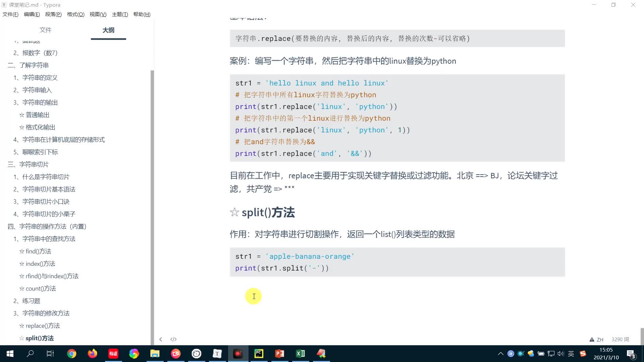Change spell check language ZH
Image resolution: width=644 pixels, height=362 pixels.
(600, 340)
